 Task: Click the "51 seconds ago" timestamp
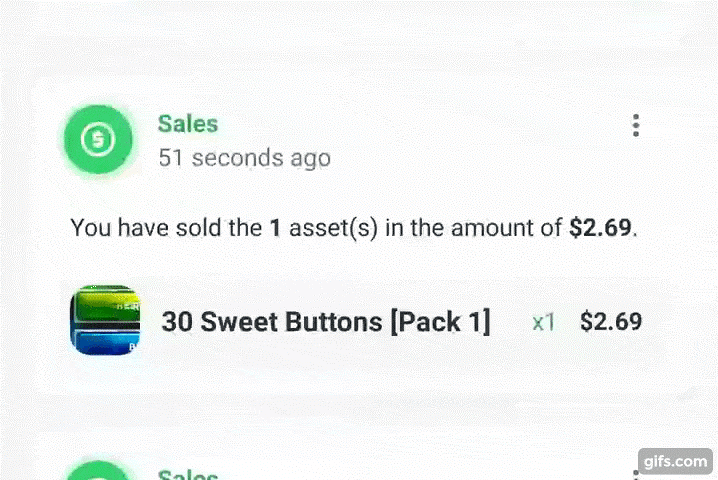coord(245,158)
